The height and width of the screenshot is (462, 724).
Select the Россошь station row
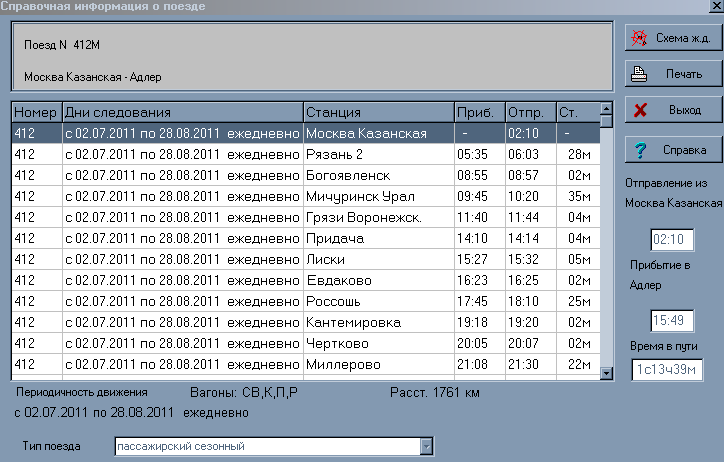point(306,301)
